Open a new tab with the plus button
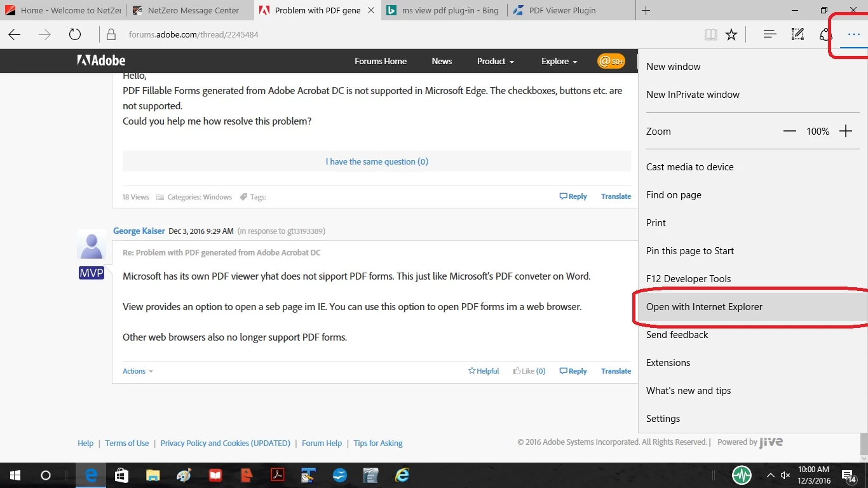 pos(646,10)
